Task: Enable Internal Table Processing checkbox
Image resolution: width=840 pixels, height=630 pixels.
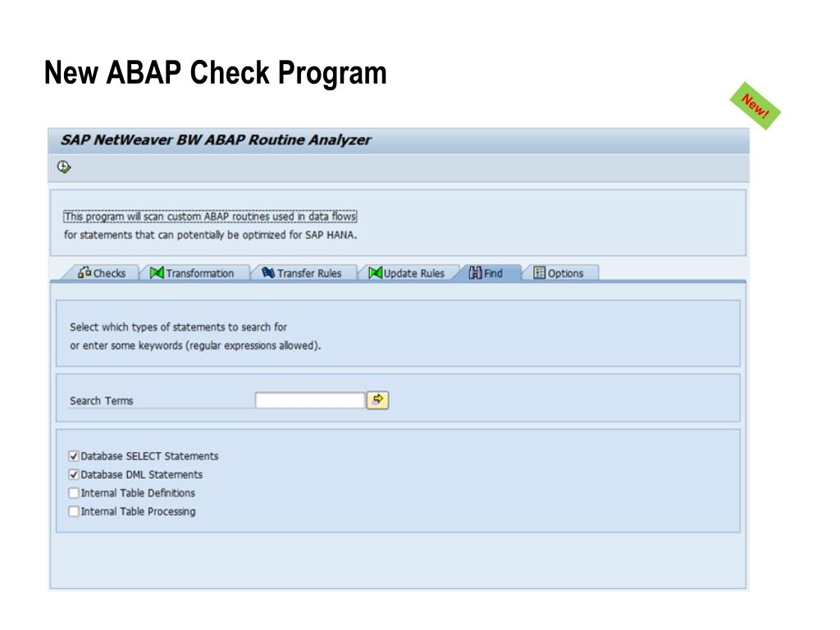Action: [74, 512]
